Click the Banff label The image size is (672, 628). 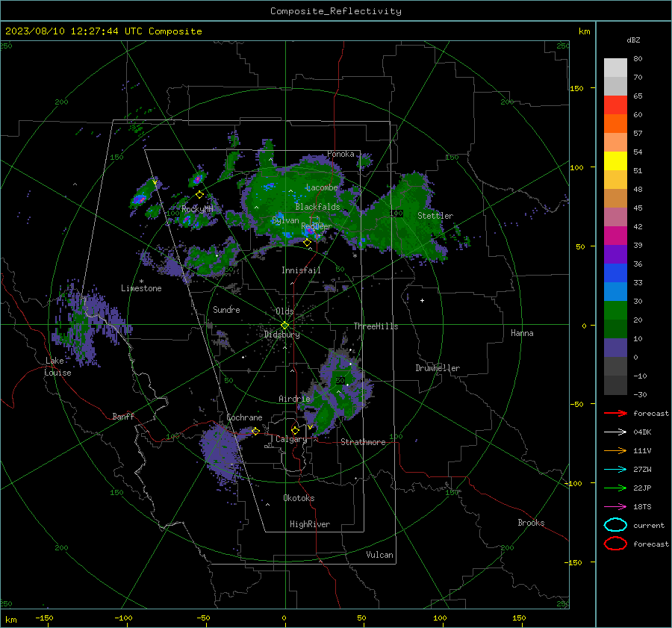pos(123,417)
